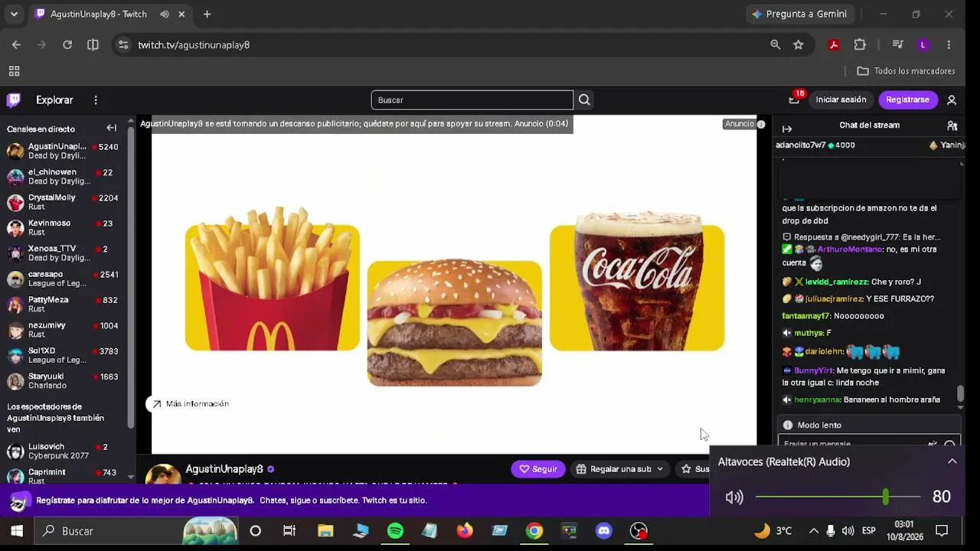Click the Chrome address bar URL
The image size is (980, 551).
[x=194, y=45]
